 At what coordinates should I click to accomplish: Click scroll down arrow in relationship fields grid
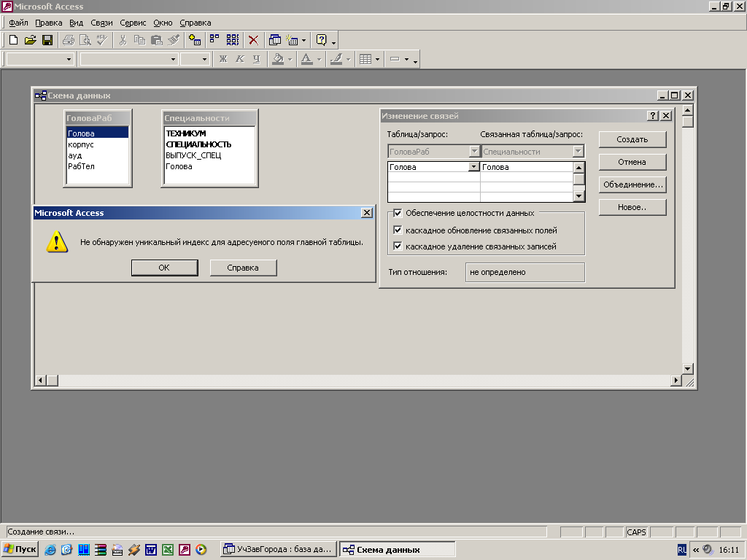[578, 195]
